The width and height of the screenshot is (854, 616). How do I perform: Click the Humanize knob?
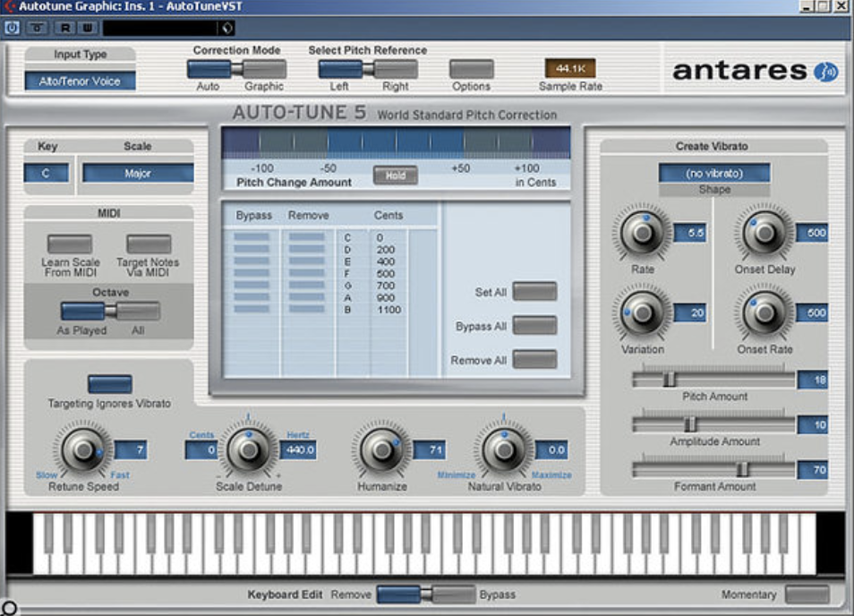[x=382, y=449]
